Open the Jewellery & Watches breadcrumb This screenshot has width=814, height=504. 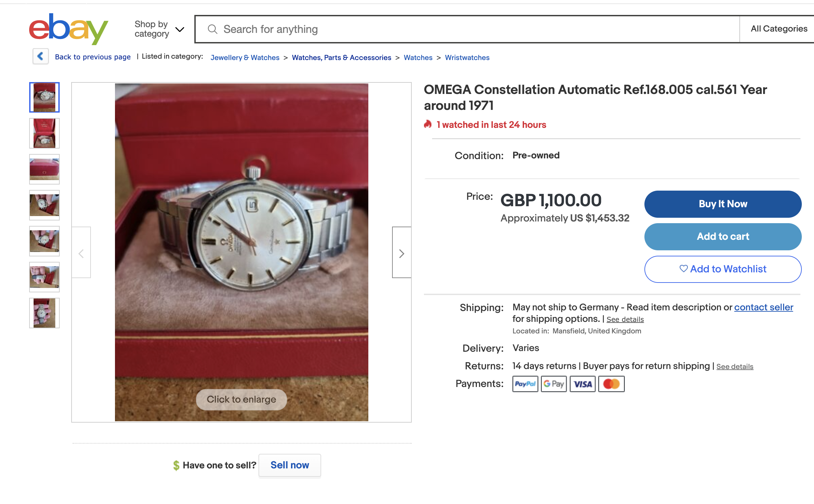[245, 58]
